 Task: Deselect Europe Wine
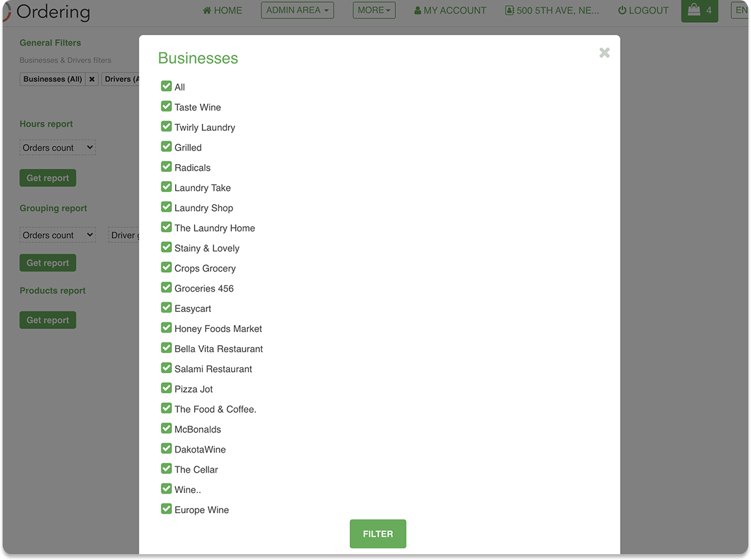[166, 509]
